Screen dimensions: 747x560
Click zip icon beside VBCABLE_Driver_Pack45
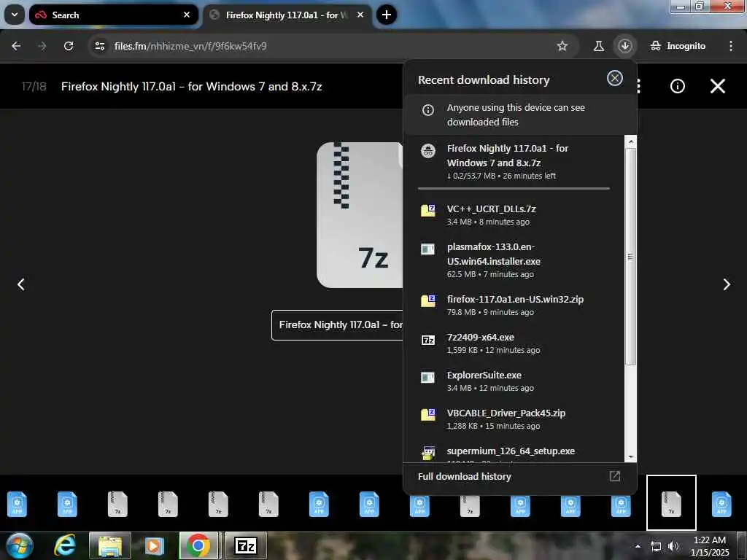428,415
